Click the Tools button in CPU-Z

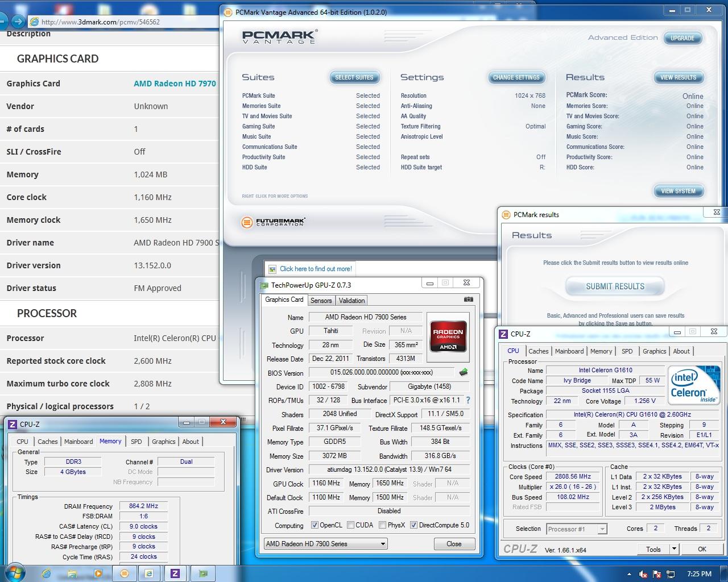653,549
